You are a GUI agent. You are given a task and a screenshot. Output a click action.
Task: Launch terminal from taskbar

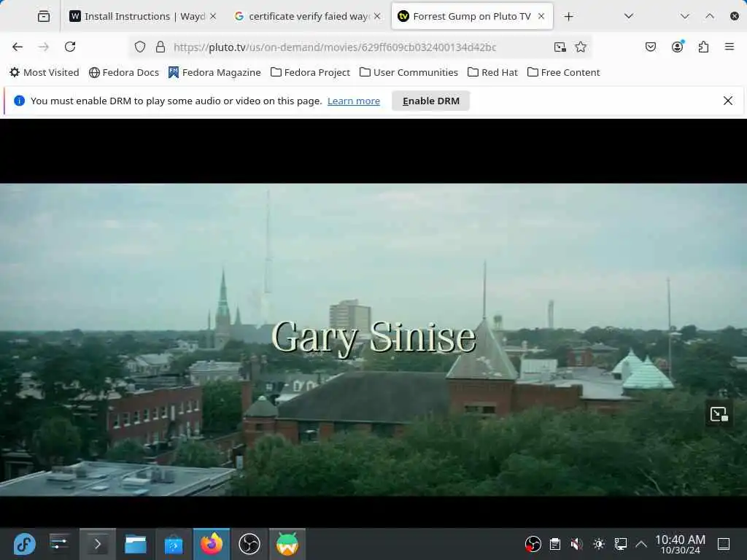[97, 544]
